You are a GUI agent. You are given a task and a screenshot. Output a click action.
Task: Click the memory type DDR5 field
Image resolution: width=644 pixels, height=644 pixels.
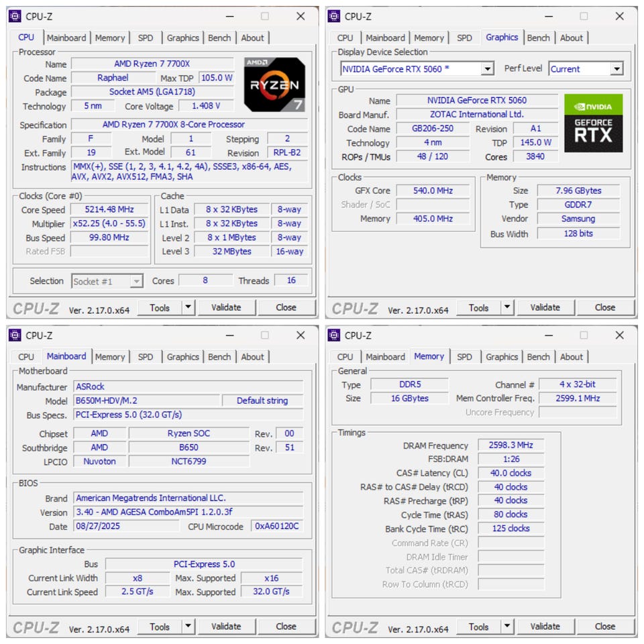(409, 384)
